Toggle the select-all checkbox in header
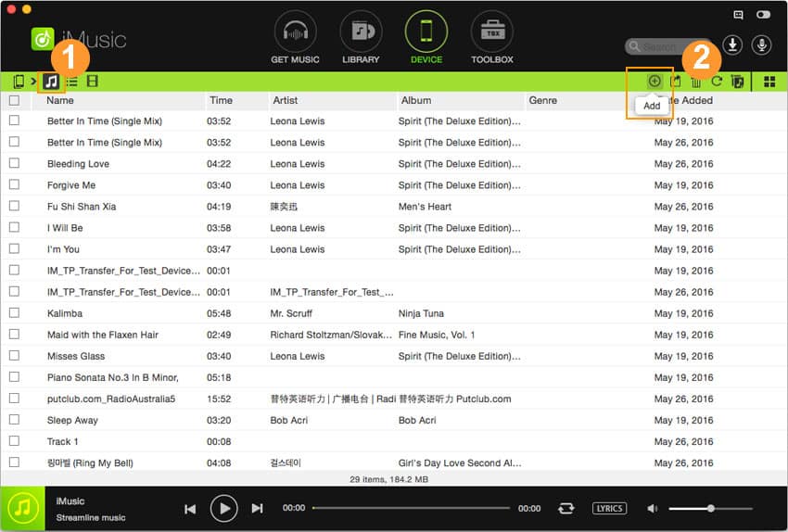The image size is (788, 532). click(x=15, y=100)
